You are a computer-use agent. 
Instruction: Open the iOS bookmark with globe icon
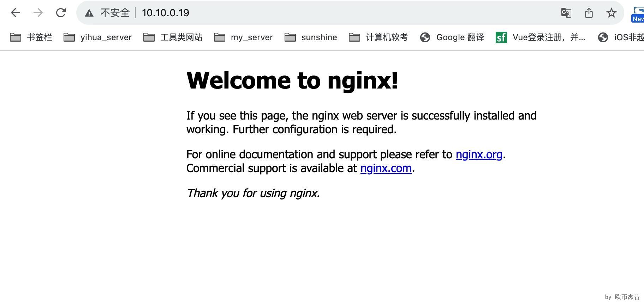pos(621,37)
